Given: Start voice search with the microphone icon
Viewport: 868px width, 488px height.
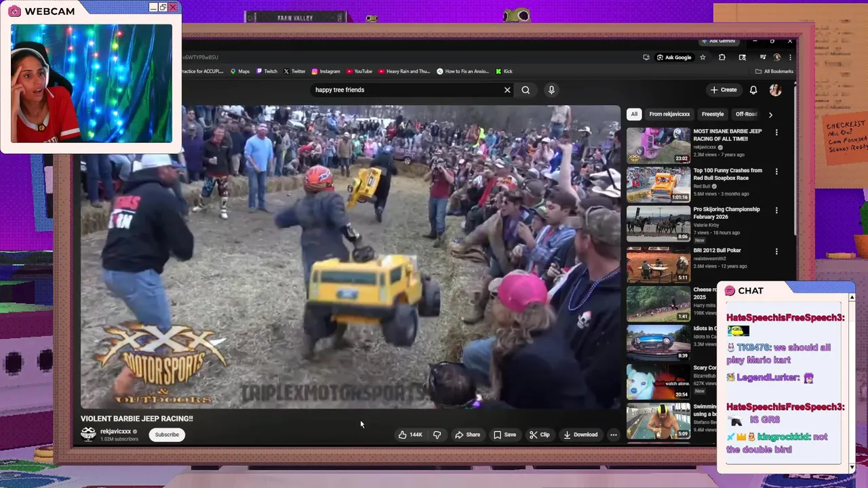Looking at the screenshot, I should [551, 89].
